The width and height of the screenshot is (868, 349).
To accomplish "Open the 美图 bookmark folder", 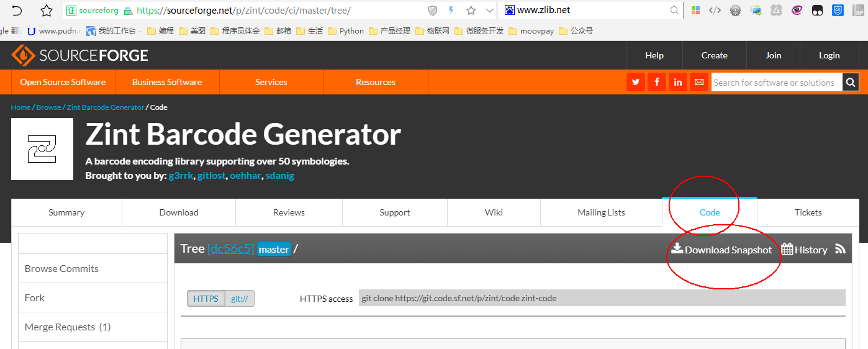I will point(192,31).
